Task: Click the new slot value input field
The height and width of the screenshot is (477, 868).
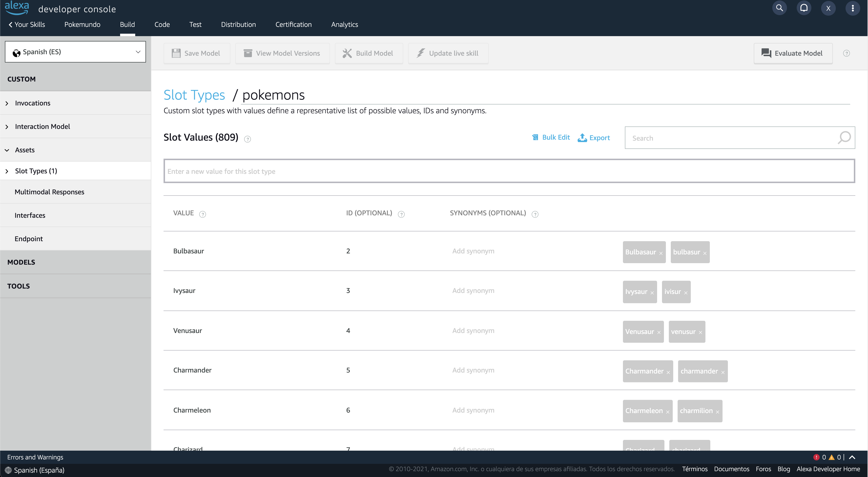Action: point(509,171)
